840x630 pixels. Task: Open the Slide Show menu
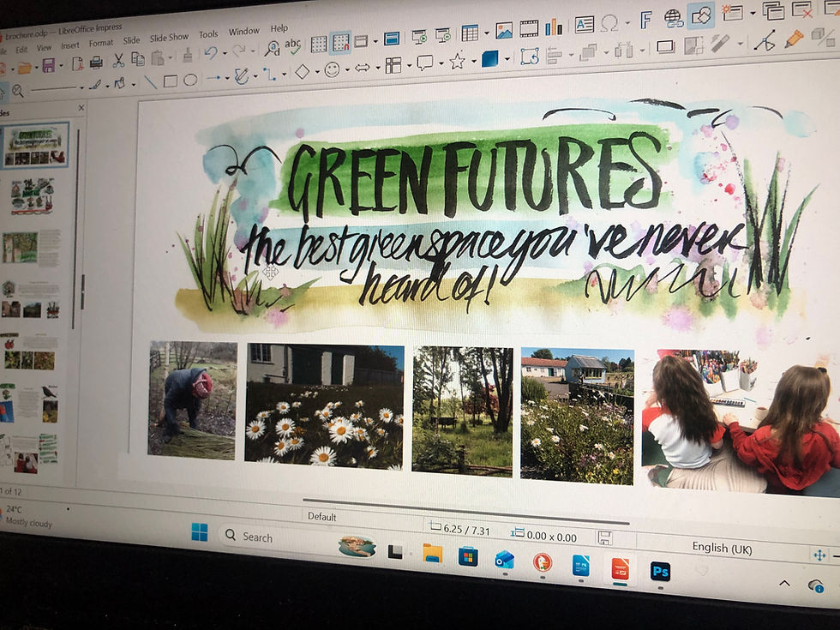170,38
